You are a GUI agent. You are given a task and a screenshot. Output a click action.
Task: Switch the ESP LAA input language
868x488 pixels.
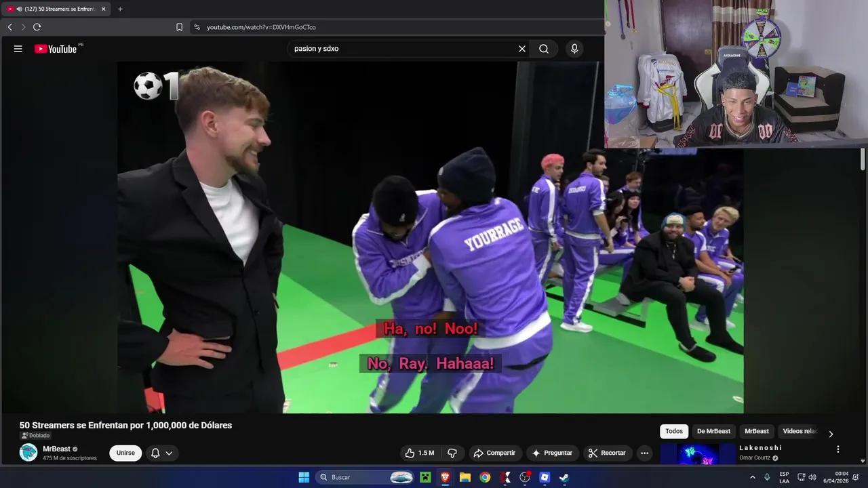coord(784,477)
